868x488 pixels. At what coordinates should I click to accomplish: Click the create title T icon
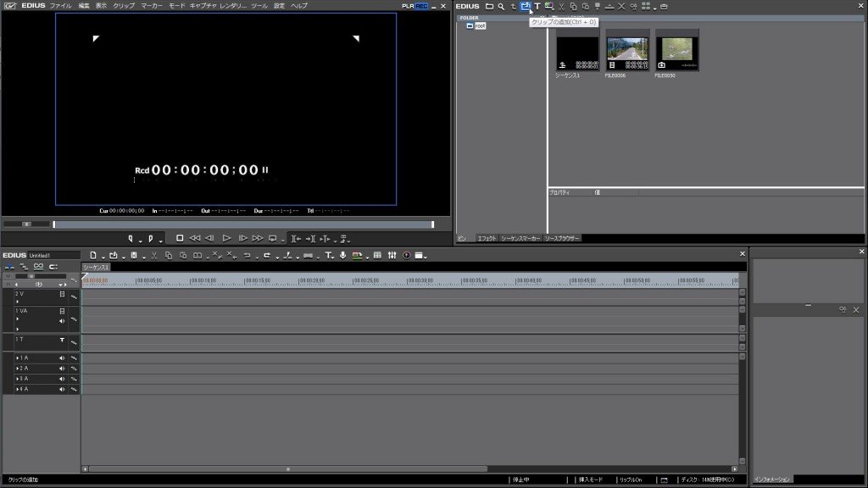329,256
